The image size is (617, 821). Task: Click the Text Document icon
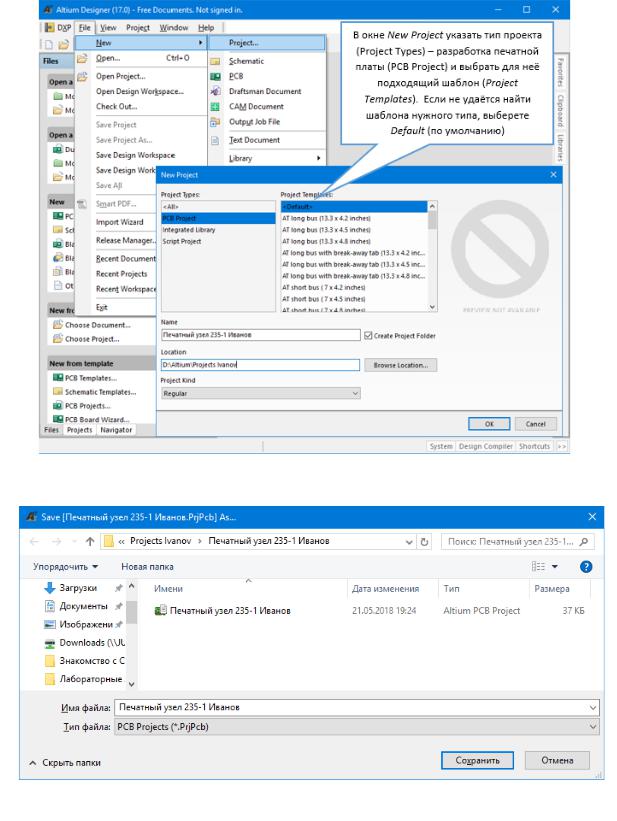(x=215, y=140)
